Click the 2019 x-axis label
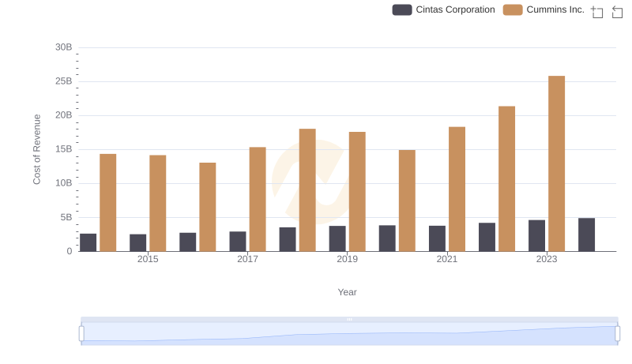This screenshot has width=632, height=364. point(347,259)
